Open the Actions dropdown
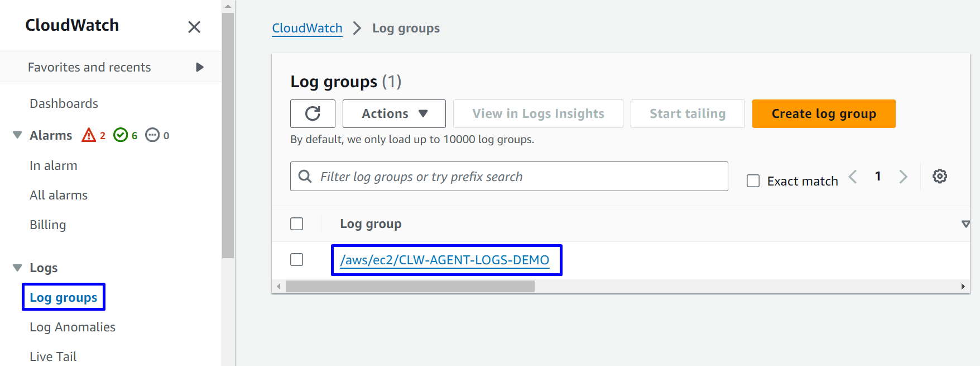Image resolution: width=980 pixels, height=366 pixels. tap(394, 113)
